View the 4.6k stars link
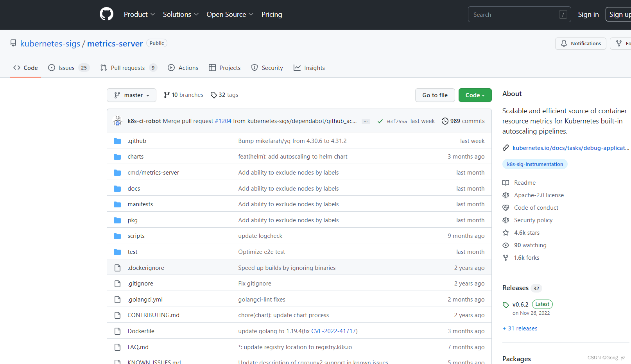631x364 pixels. (x=527, y=233)
